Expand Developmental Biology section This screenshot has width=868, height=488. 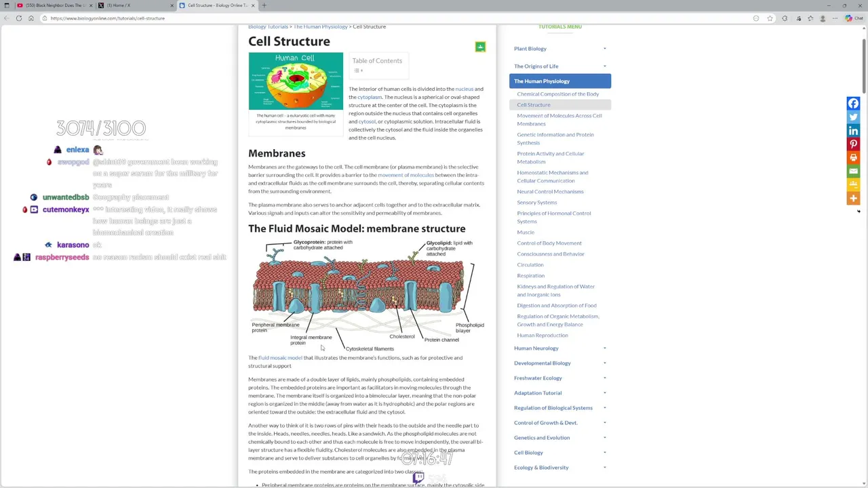(604, 363)
